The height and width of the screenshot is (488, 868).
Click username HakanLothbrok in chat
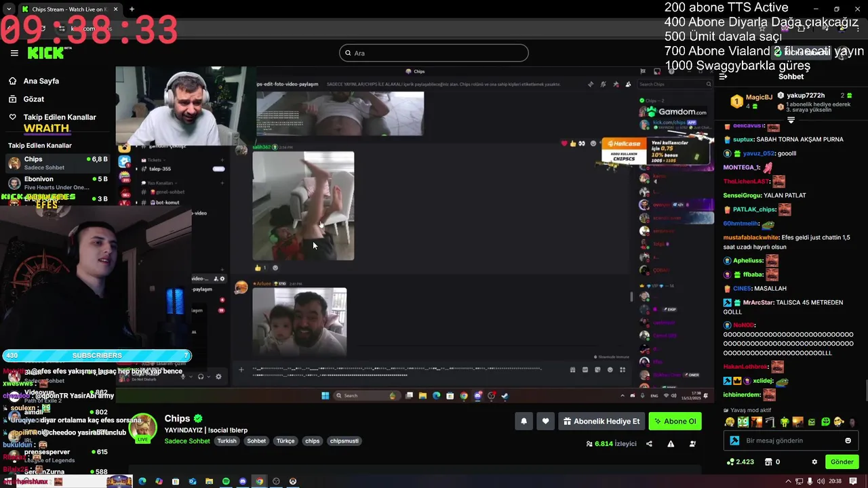(745, 367)
